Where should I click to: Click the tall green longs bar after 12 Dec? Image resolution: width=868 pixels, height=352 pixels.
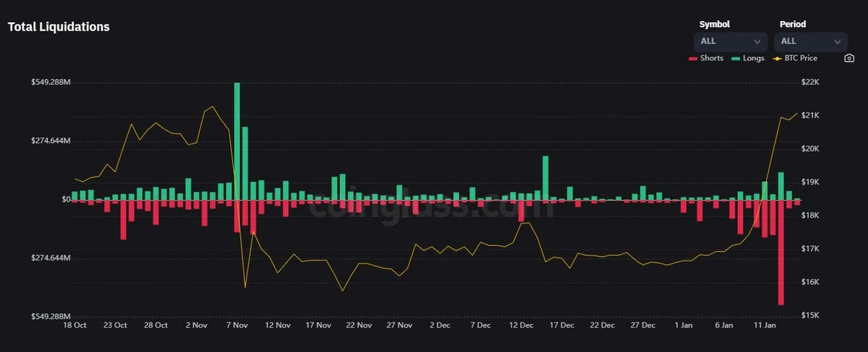coord(545,178)
